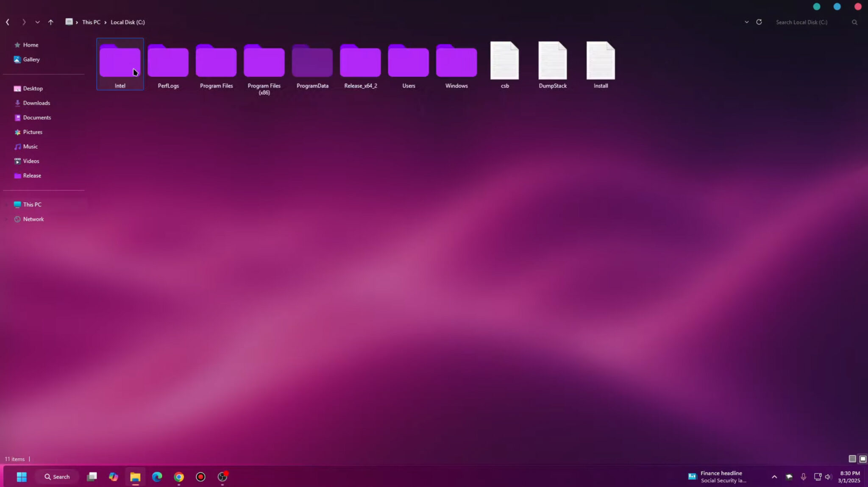Switch to large icons view layout
The image size is (868, 487).
point(862,459)
